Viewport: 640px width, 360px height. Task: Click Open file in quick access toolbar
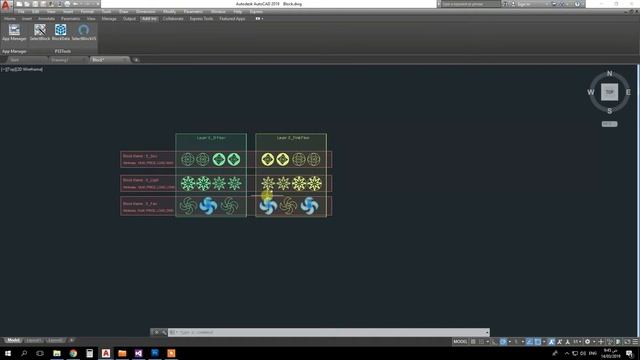click(27, 4)
